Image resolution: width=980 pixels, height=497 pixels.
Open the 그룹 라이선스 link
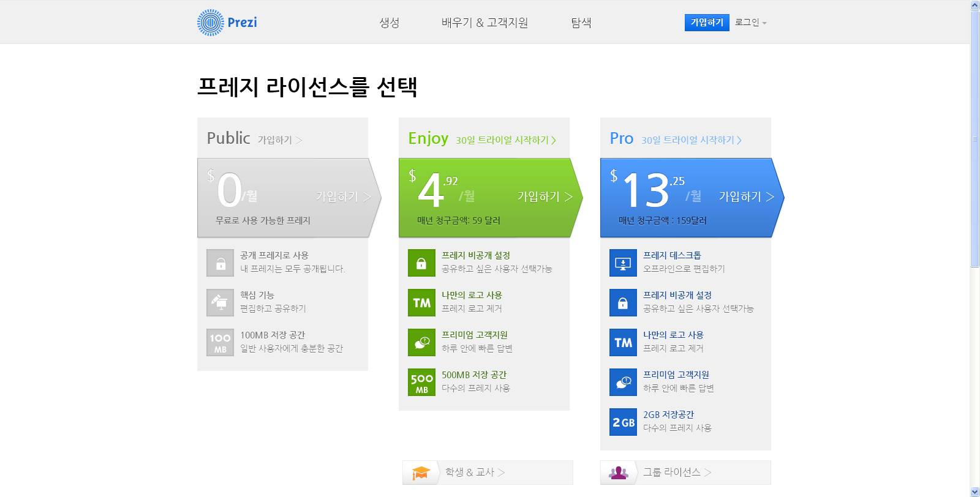click(677, 473)
